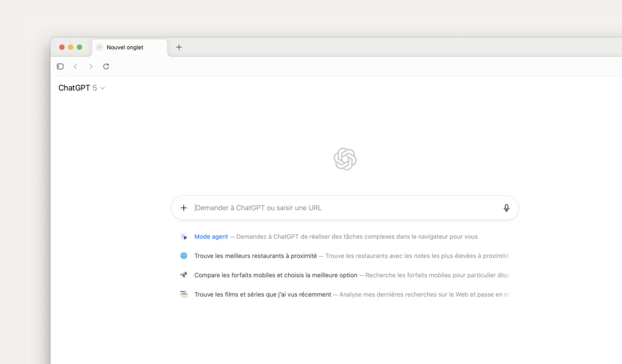Viewport: 622px width, 364px height.
Task: Click the globe icon for restaurants suggestion
Action: (184, 256)
